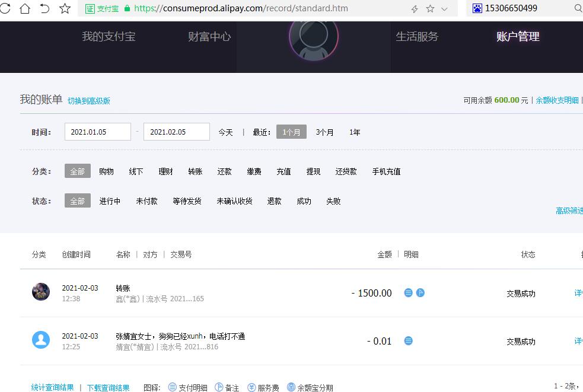Click the 切换到高级版 link
This screenshot has height=392, width=583.
(89, 101)
